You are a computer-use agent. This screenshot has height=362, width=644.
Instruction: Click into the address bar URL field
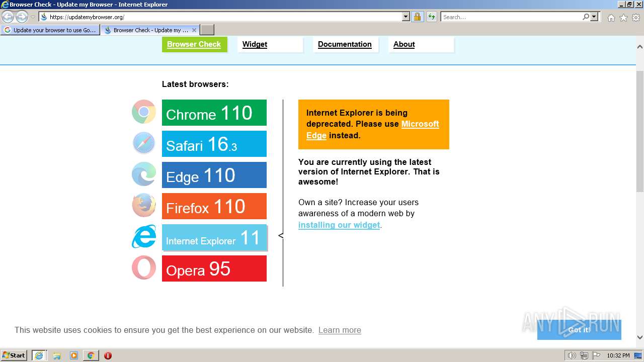point(220,17)
